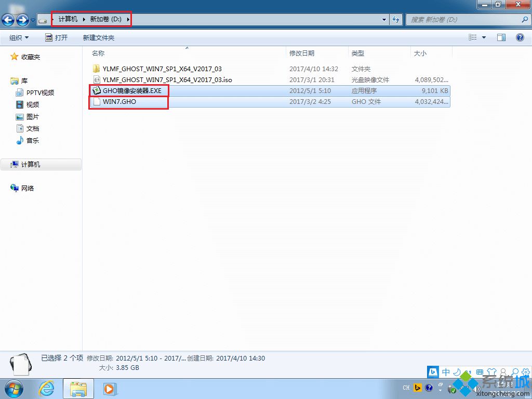Open the address bar history dropdown
The width and height of the screenshot is (532, 399).
tap(383, 19)
